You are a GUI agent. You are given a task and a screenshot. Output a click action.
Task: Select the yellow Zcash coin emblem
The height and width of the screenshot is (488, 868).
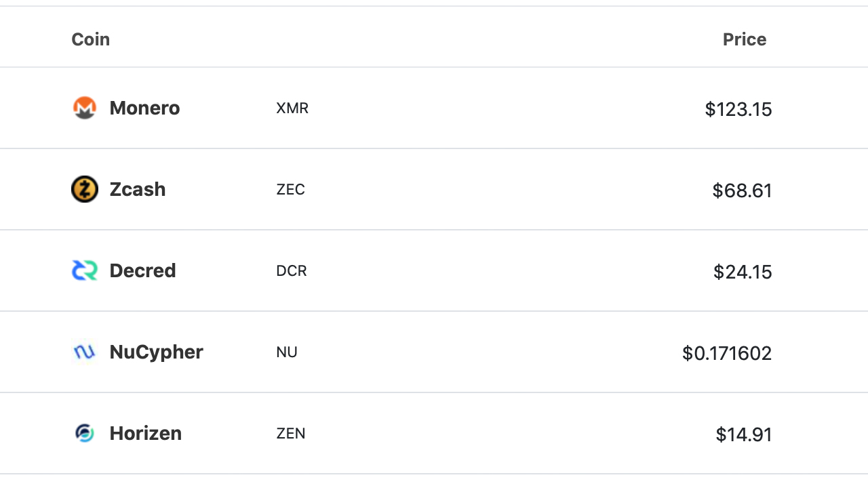click(83, 189)
